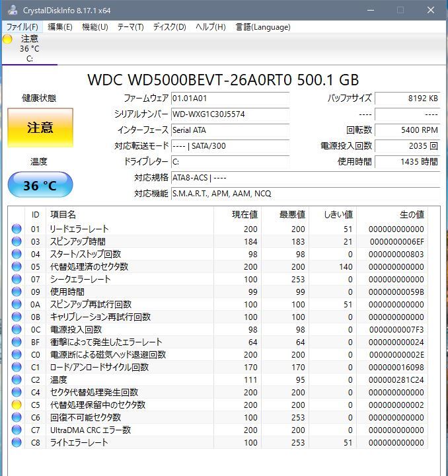Screen dimensions: 448x476
Task: Click the power-on count value 2035 回
Action: (x=407, y=146)
